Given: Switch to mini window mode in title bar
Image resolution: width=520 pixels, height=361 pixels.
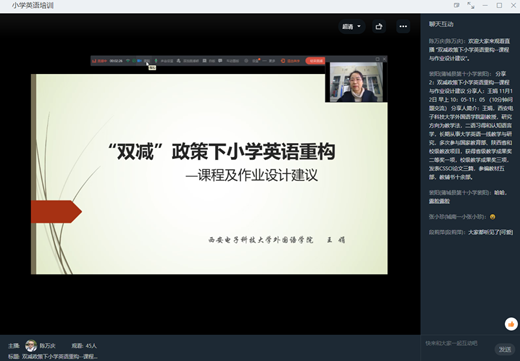Looking at the screenshot, I should pyautogui.click(x=457, y=5).
